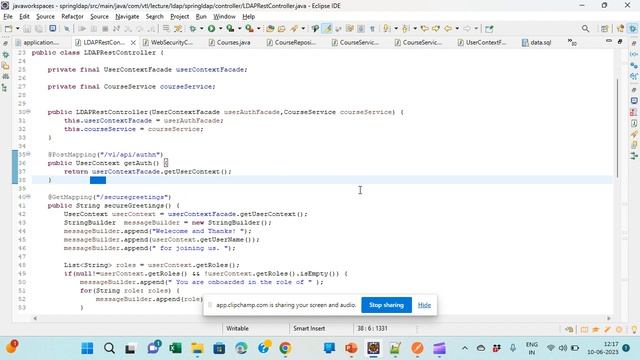Expand Back history dropdown arrow
This screenshot has width=640, height=360.
[457, 29]
